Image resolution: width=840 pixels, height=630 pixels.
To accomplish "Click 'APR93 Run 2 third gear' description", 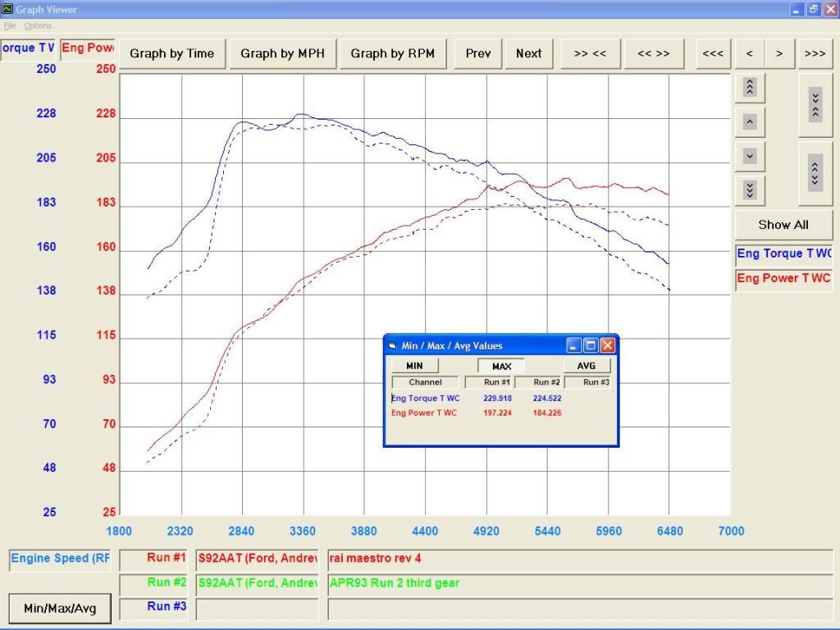I will pos(580,583).
